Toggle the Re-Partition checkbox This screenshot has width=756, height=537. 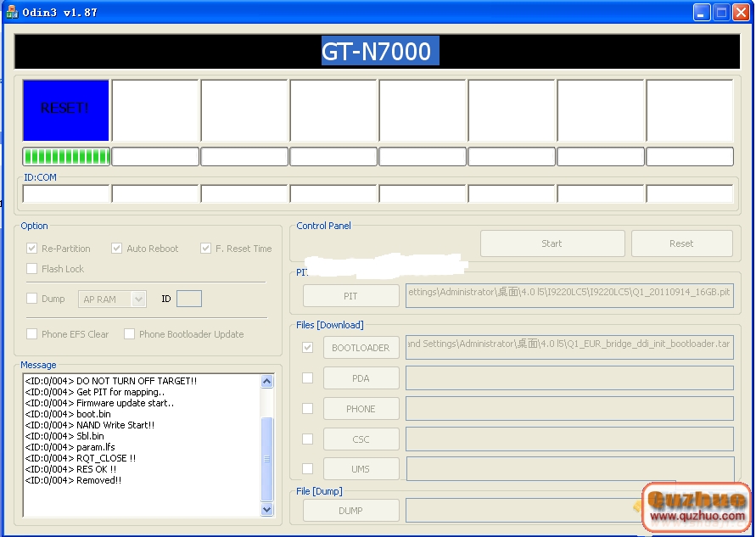[32, 249]
